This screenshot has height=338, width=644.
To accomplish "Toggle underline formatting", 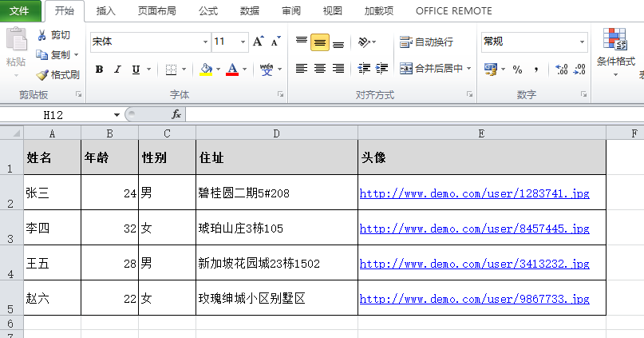I will (x=136, y=70).
